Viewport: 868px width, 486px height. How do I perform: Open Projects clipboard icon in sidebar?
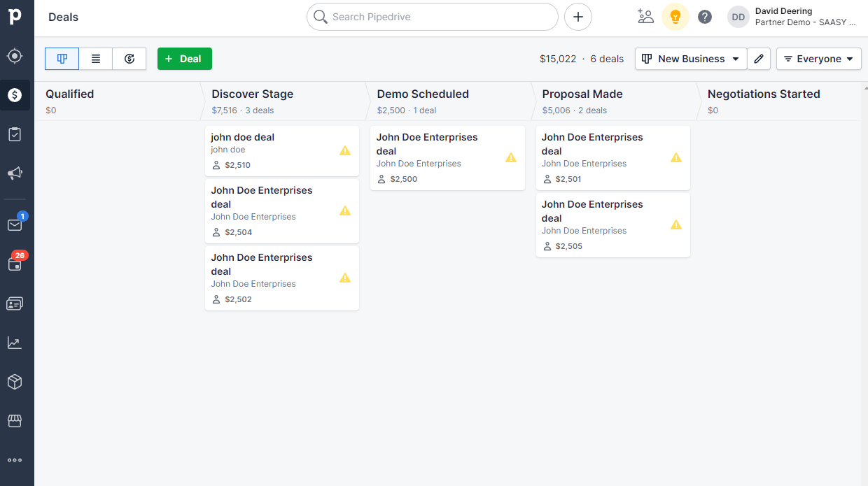tap(15, 134)
